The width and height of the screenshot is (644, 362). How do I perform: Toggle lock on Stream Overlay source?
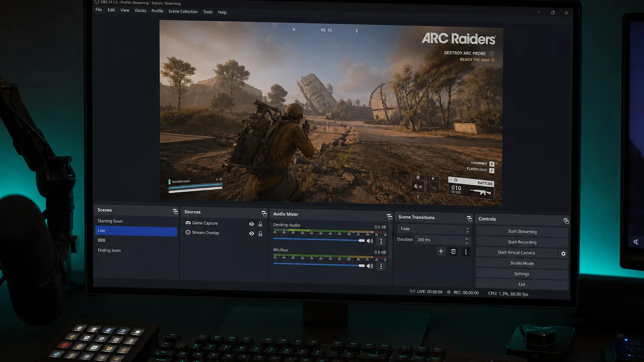[x=260, y=234]
